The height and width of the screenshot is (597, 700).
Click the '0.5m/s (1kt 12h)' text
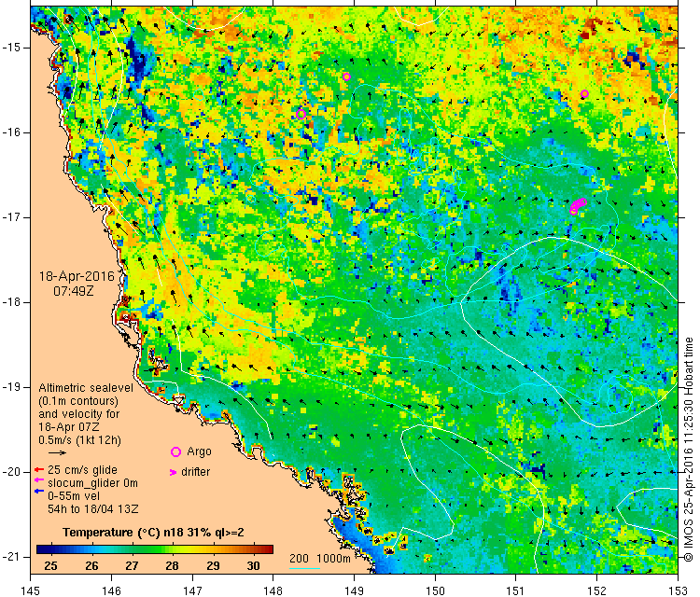(80, 440)
